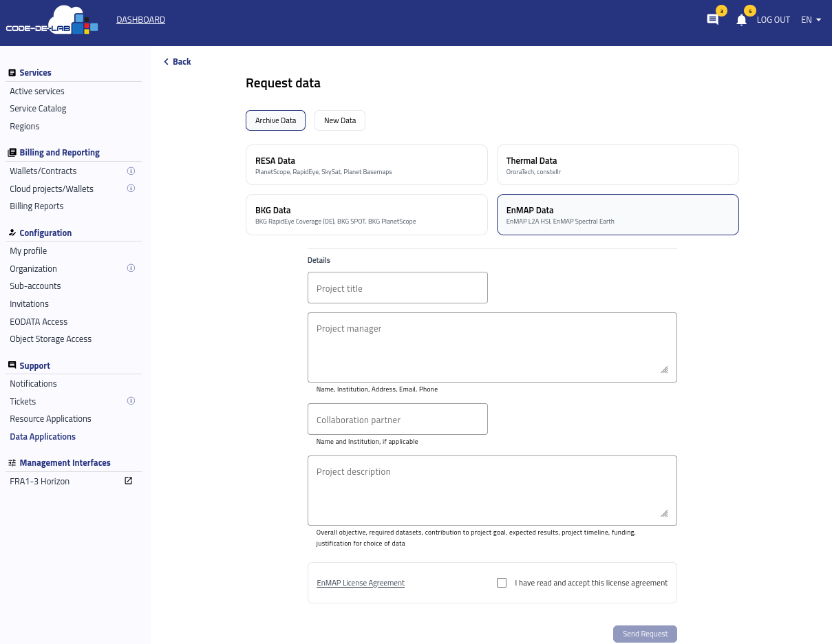Image resolution: width=832 pixels, height=644 pixels.
Task: Click the info icon next to Cloud projects/Wallets
Action: point(131,189)
